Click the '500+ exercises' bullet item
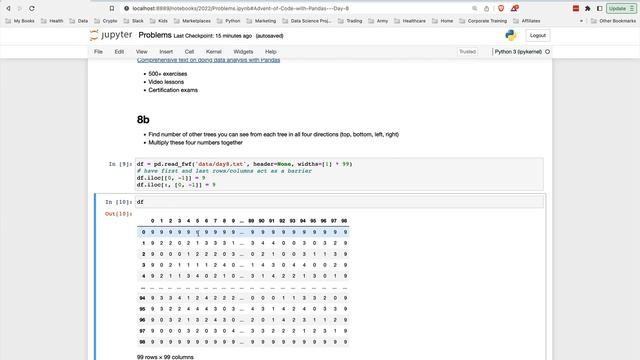Screen dimensions: 640x360 [x=168, y=74]
